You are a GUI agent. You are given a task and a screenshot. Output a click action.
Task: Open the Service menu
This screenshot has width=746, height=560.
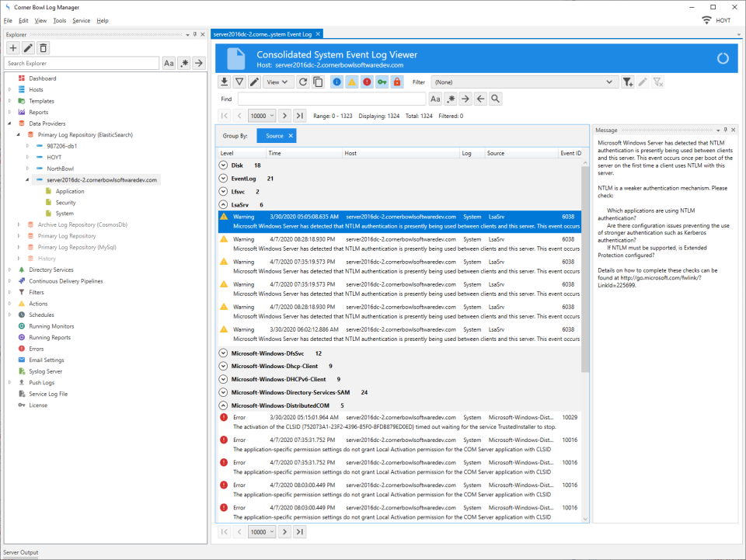pyautogui.click(x=82, y=20)
